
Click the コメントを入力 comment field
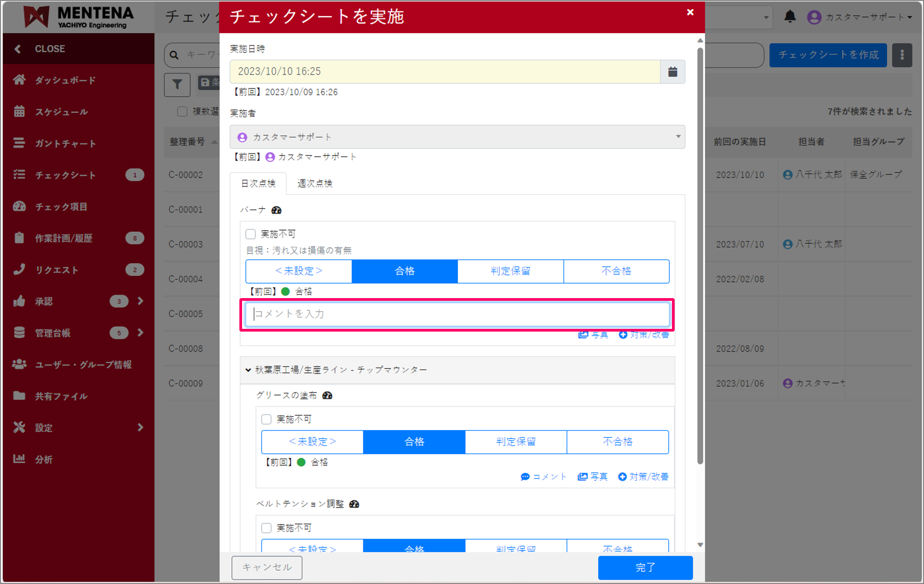pos(457,314)
